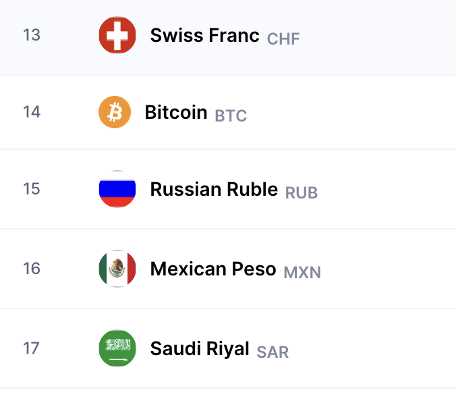The width and height of the screenshot is (456, 402).
Task: Select rank number 15 in the list
Action: click(32, 189)
